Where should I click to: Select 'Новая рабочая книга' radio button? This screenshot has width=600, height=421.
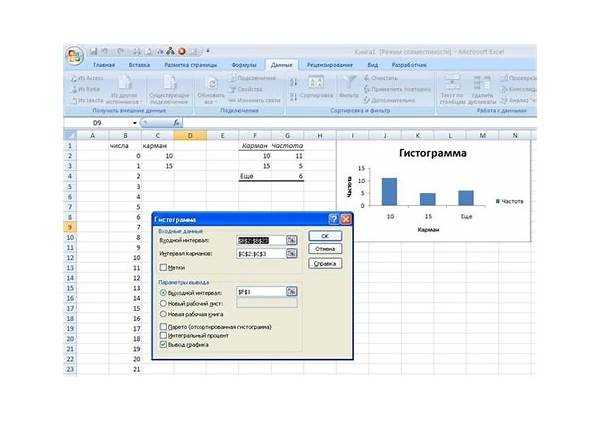[x=163, y=314]
